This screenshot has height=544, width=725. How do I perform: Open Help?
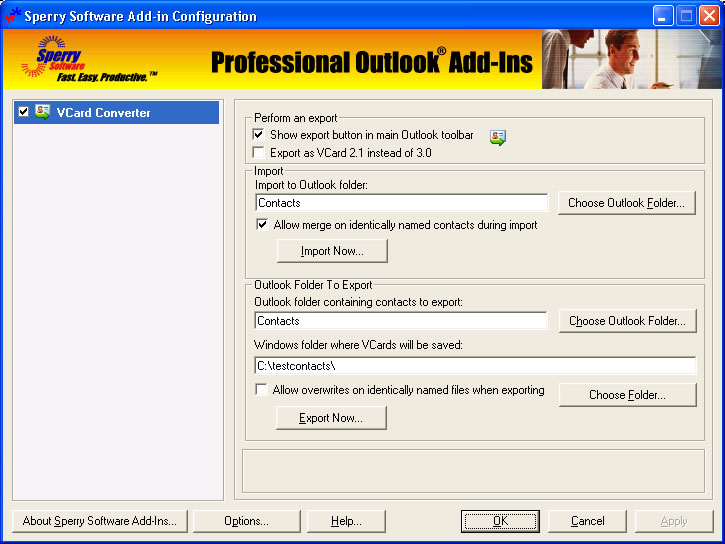[346, 521]
